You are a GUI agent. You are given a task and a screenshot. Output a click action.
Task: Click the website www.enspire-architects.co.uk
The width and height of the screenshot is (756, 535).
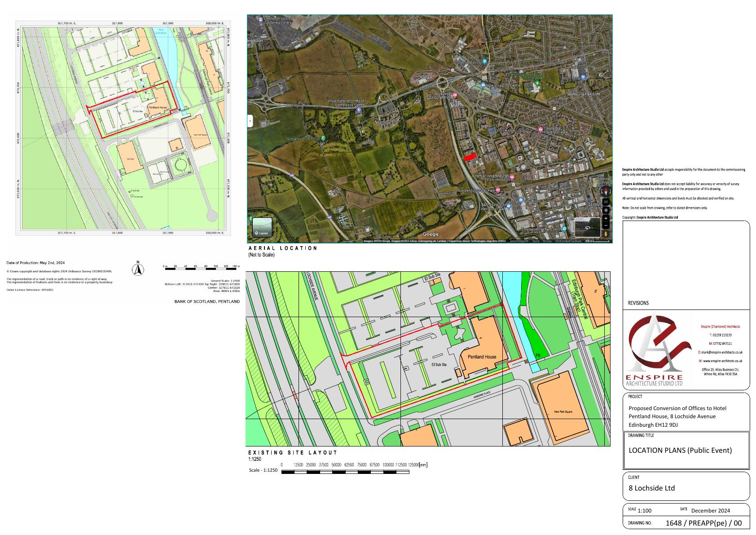tap(720, 361)
